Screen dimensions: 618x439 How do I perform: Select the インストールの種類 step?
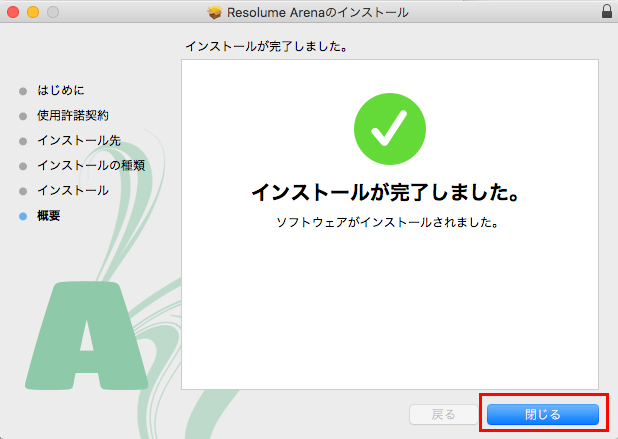91,166
